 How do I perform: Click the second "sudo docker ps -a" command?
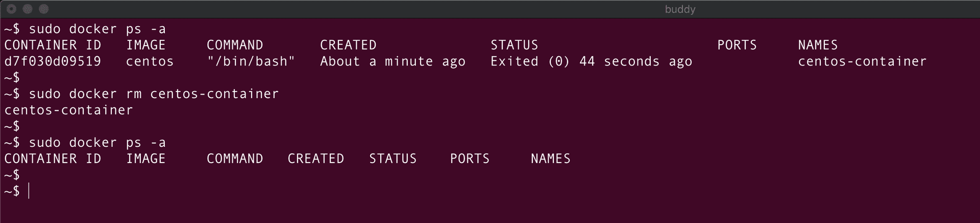97,143
